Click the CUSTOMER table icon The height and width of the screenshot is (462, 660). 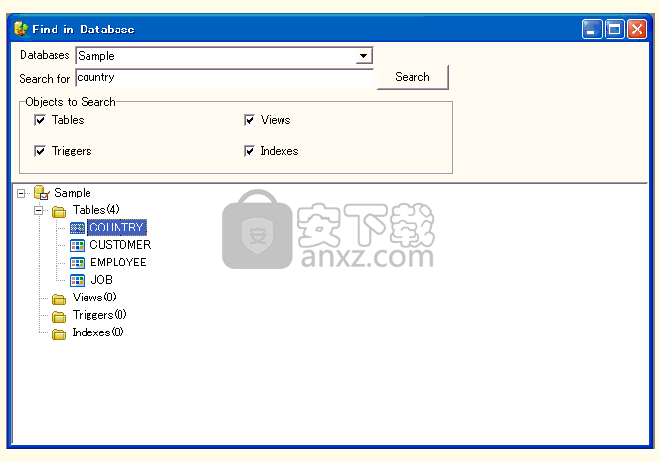77,245
